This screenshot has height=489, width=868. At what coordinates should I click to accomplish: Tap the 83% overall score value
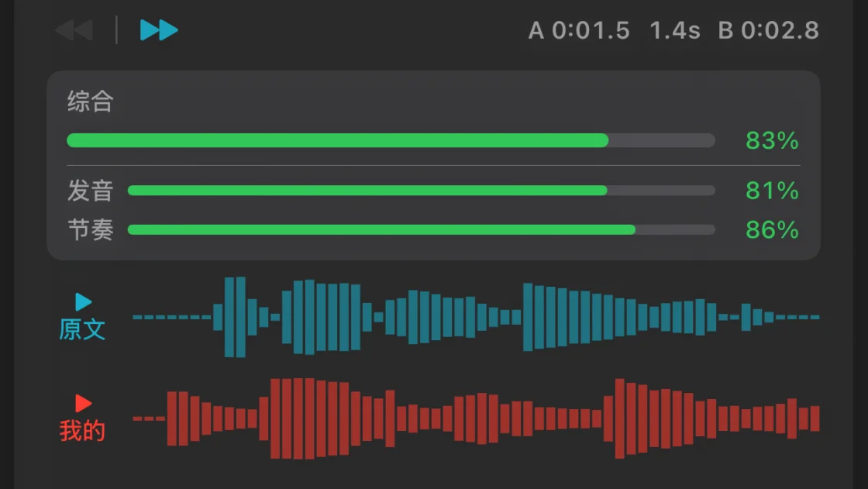point(772,141)
